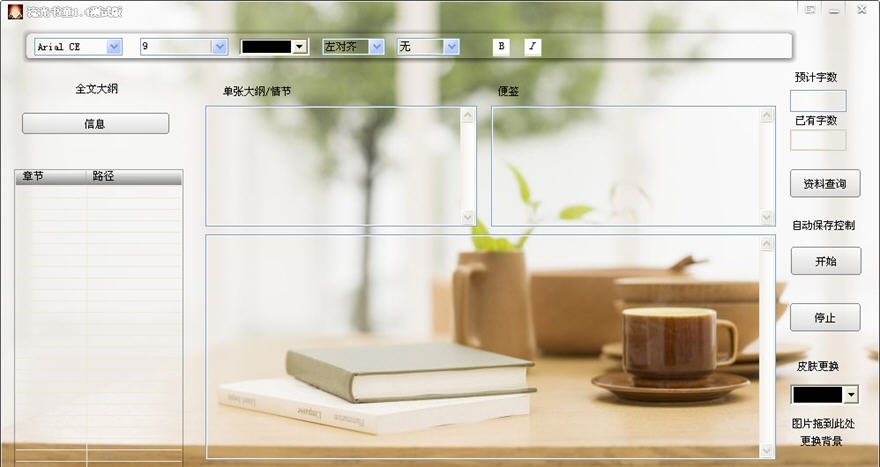Minimize the window
This screenshot has height=467, width=880.
tap(834, 10)
